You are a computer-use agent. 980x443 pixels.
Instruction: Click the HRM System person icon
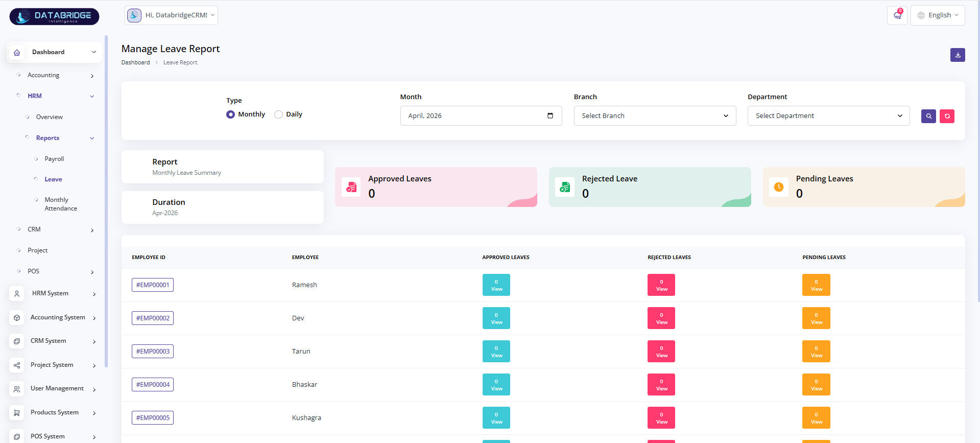pos(17,294)
